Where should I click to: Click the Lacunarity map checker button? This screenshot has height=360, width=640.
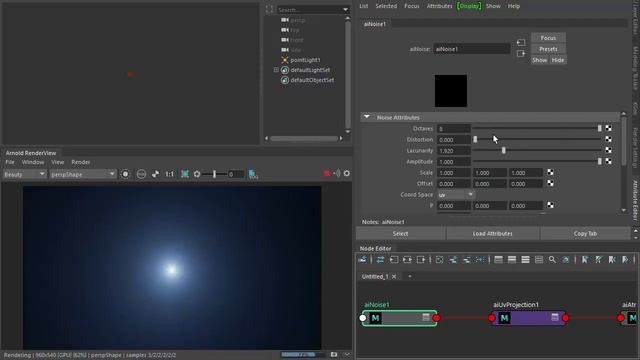tap(609, 150)
